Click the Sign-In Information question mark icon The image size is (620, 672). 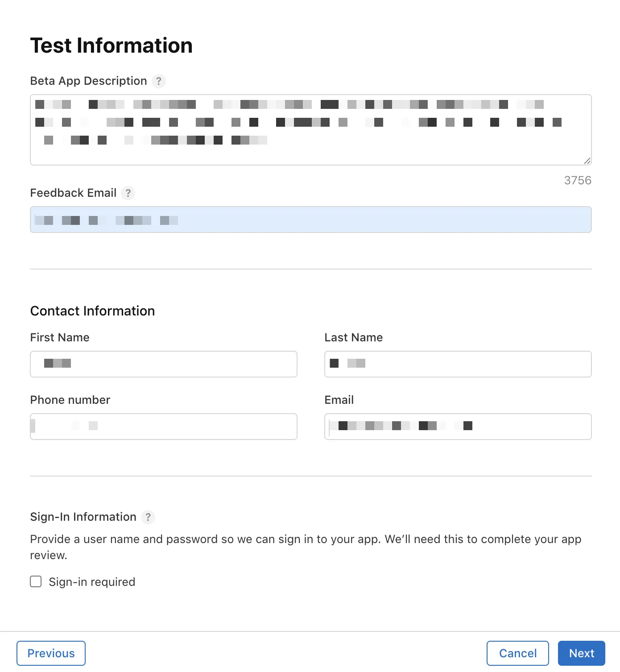[148, 517]
